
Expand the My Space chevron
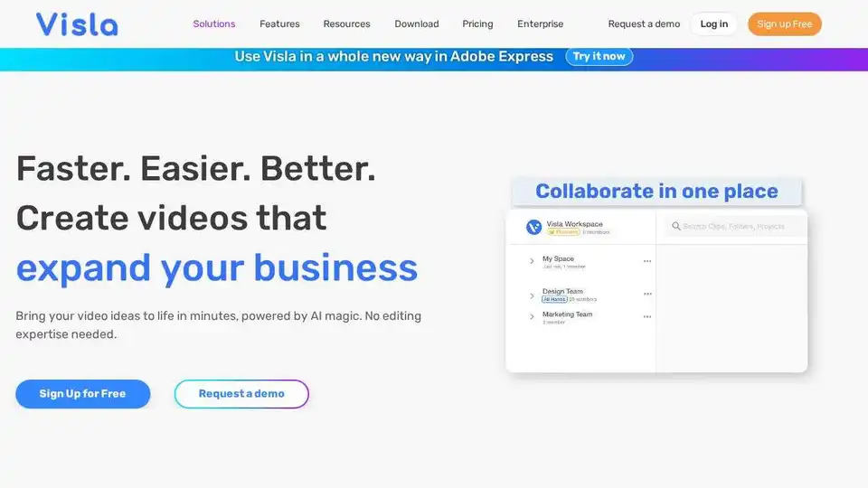pyautogui.click(x=532, y=261)
